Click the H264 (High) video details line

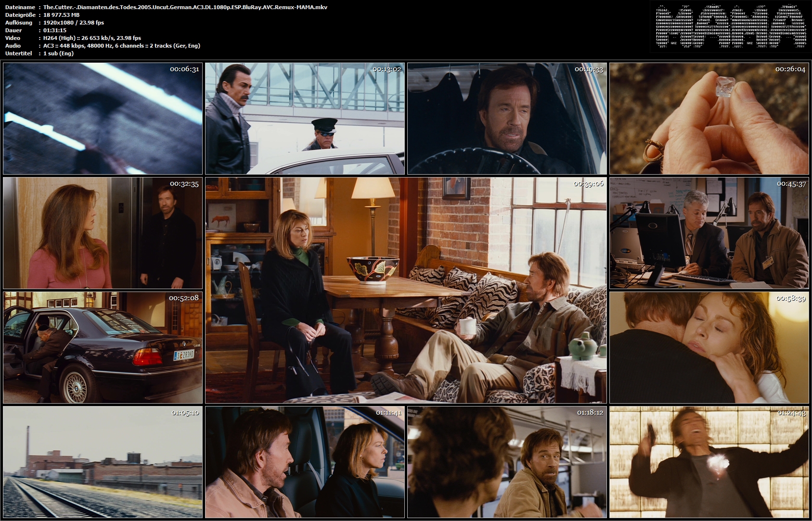(92, 38)
